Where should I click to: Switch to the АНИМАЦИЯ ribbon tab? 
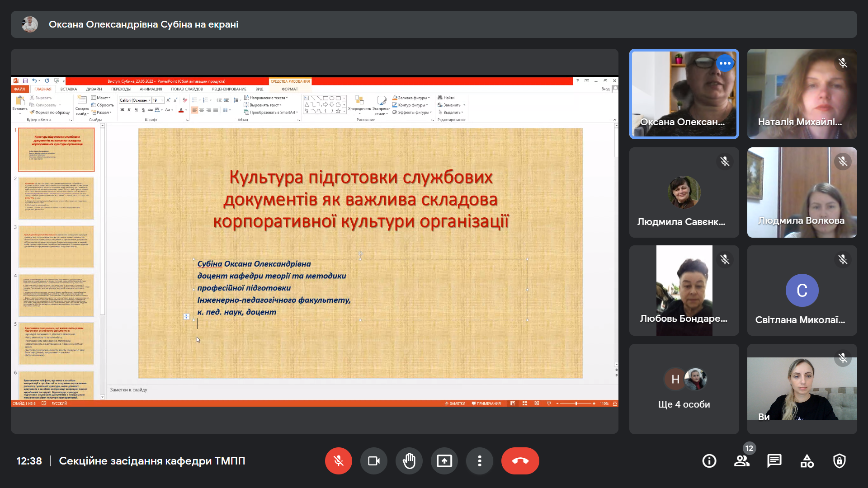pyautogui.click(x=151, y=89)
